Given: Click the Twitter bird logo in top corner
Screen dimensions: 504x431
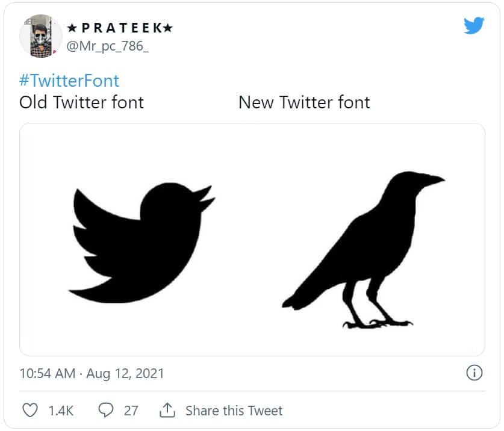Looking at the screenshot, I should click(x=474, y=25).
